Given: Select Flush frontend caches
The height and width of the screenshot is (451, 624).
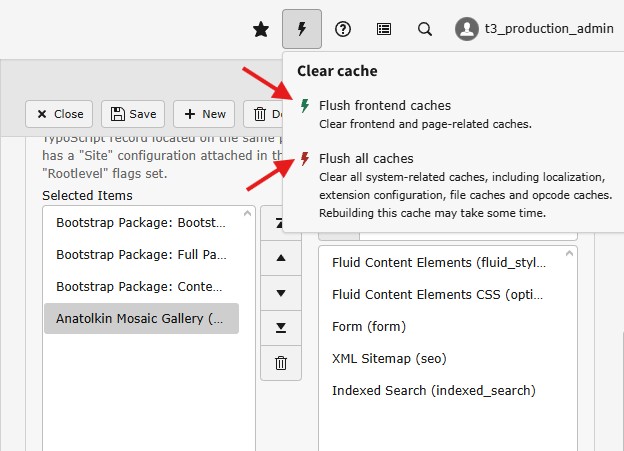Looking at the screenshot, I should [x=384, y=106].
